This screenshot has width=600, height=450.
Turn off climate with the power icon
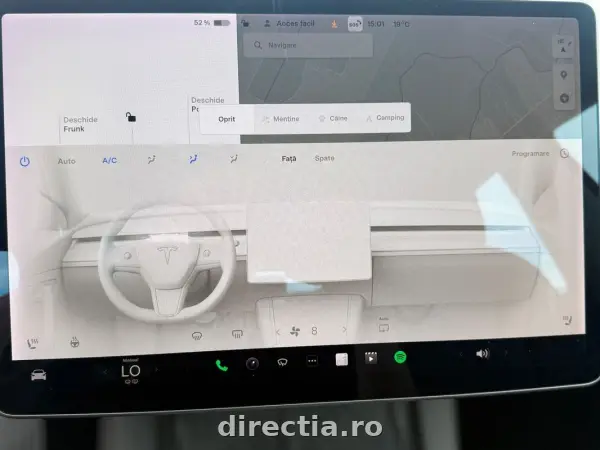pos(24,161)
